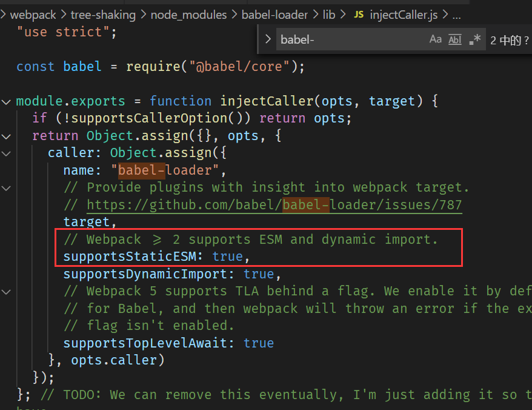Image resolution: width=532 pixels, height=410 pixels.
Task: Click the supportsTopLevelAwait property
Action: click(145, 343)
